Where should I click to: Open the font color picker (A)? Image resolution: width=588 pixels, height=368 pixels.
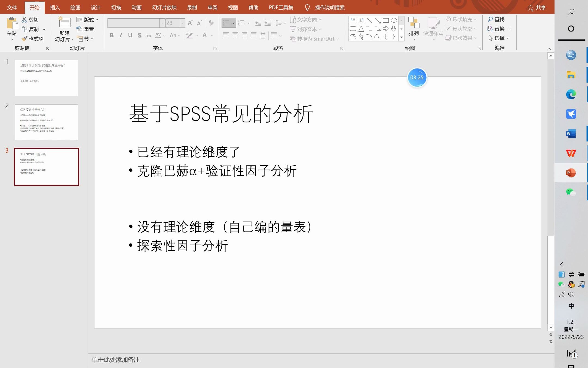pos(205,35)
